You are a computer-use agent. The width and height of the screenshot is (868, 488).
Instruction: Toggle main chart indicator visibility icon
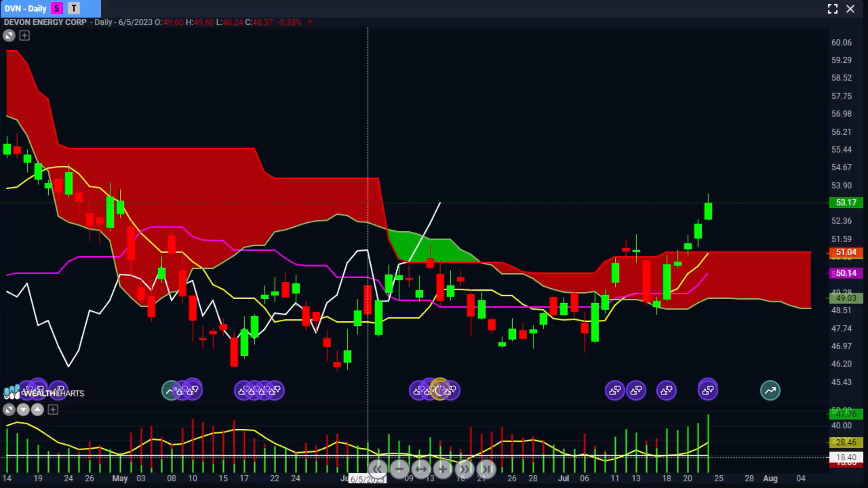tap(9, 35)
